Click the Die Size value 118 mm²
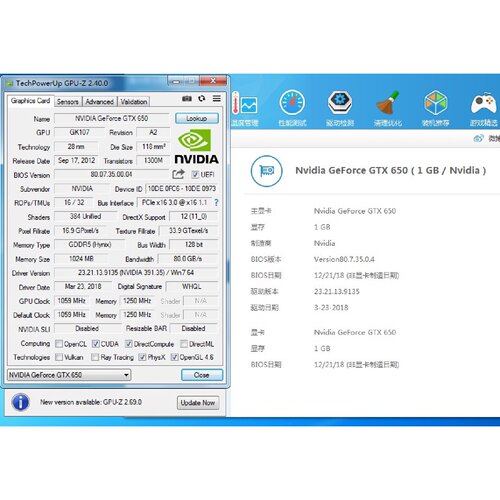Image resolution: width=500 pixels, height=500 pixels. [x=154, y=147]
